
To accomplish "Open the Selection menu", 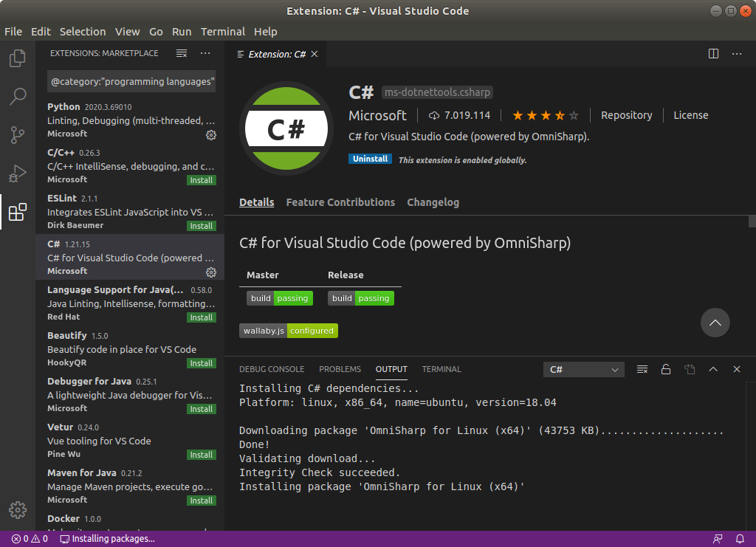I will click(x=83, y=32).
